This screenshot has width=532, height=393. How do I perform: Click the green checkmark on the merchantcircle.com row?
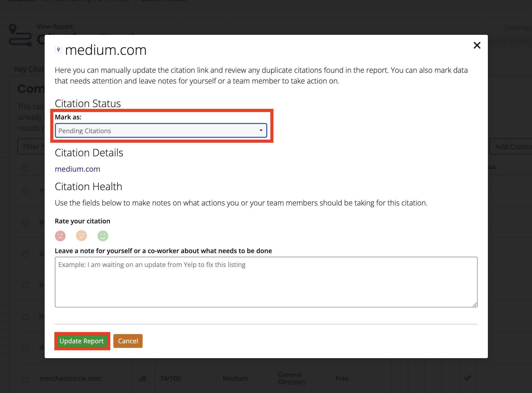pyautogui.click(x=467, y=378)
